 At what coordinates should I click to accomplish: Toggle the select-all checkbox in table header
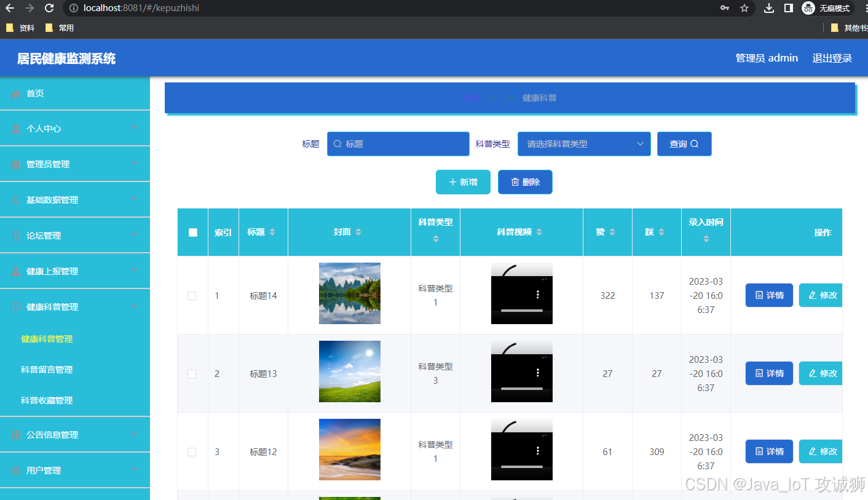point(193,232)
